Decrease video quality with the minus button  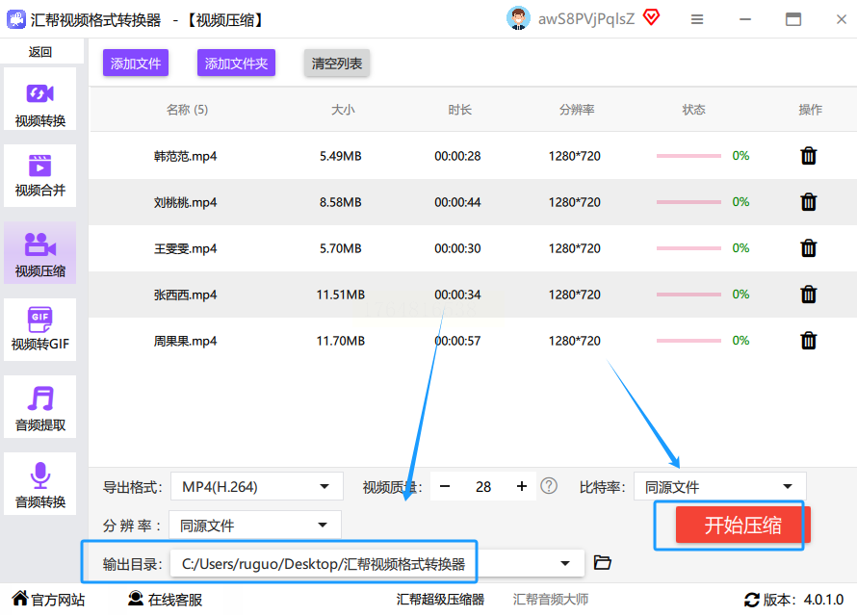[x=445, y=487]
